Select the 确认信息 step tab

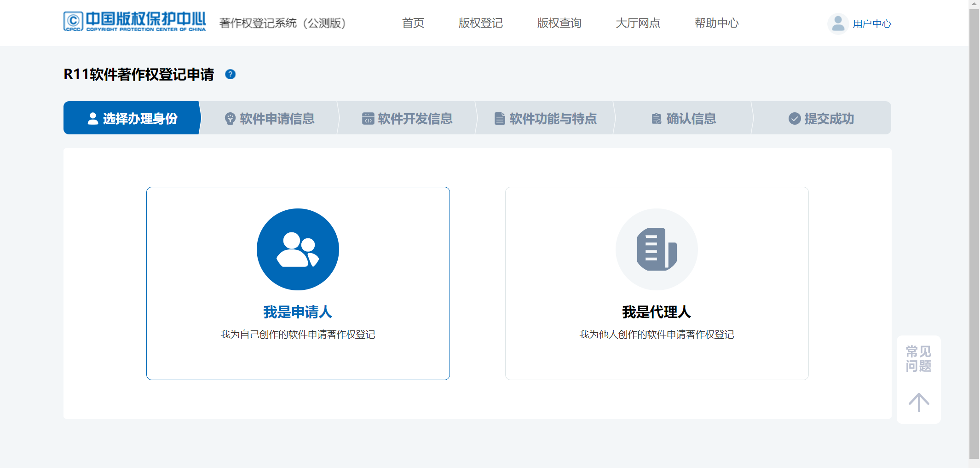tap(684, 118)
